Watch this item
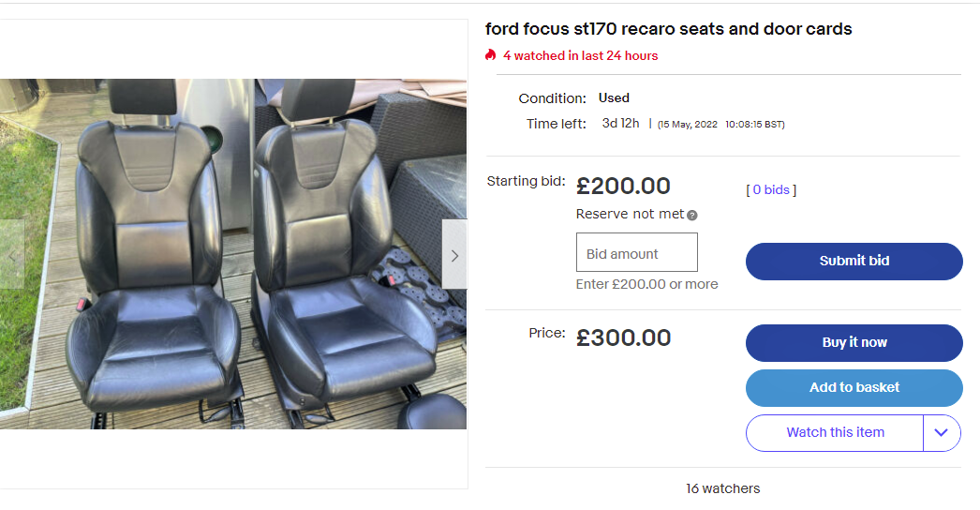The width and height of the screenshot is (980, 510). click(x=835, y=433)
